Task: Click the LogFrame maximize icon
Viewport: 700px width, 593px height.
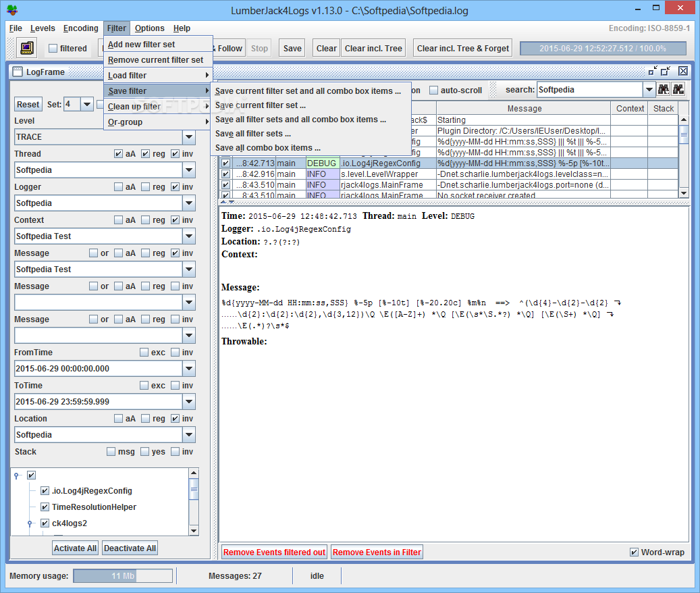Action: click(666, 71)
